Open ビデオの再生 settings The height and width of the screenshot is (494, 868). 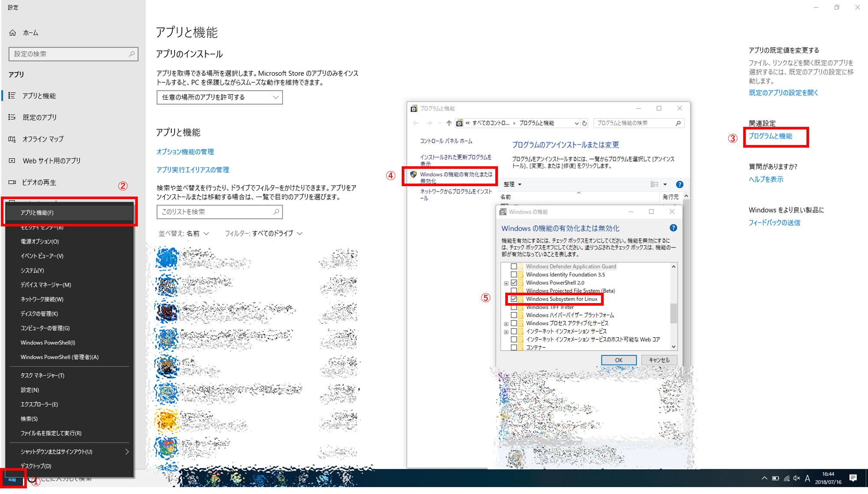[39, 182]
